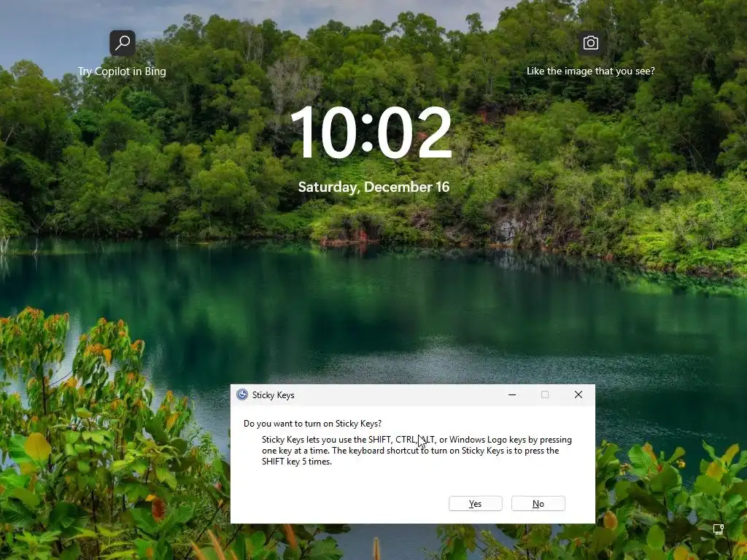Open the network status icon in corner

click(719, 529)
